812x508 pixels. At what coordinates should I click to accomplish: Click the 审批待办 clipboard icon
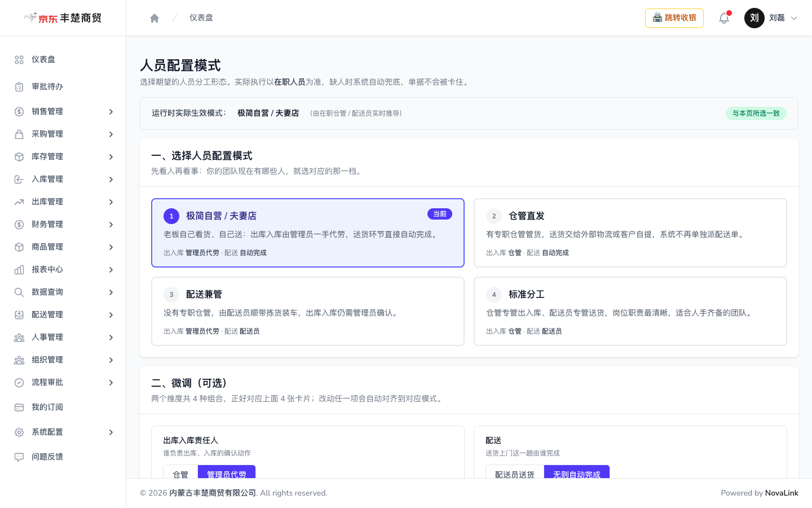click(x=19, y=87)
